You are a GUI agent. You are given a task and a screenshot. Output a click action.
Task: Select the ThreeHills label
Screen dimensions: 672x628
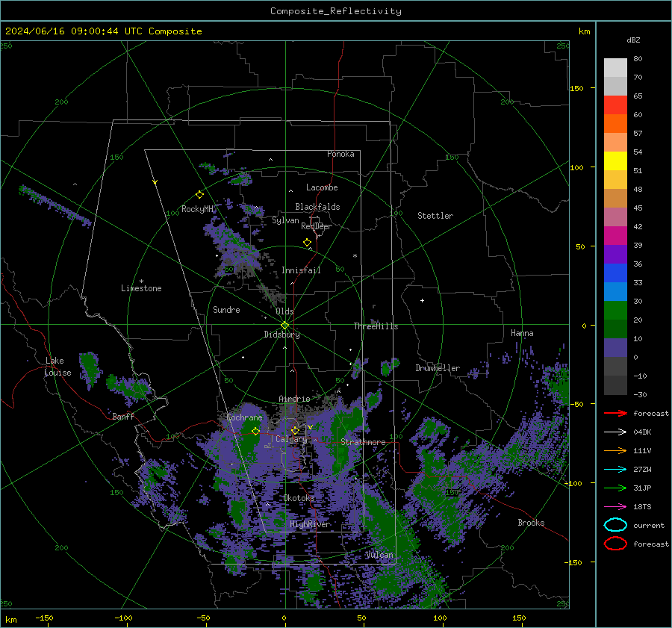pos(376,326)
